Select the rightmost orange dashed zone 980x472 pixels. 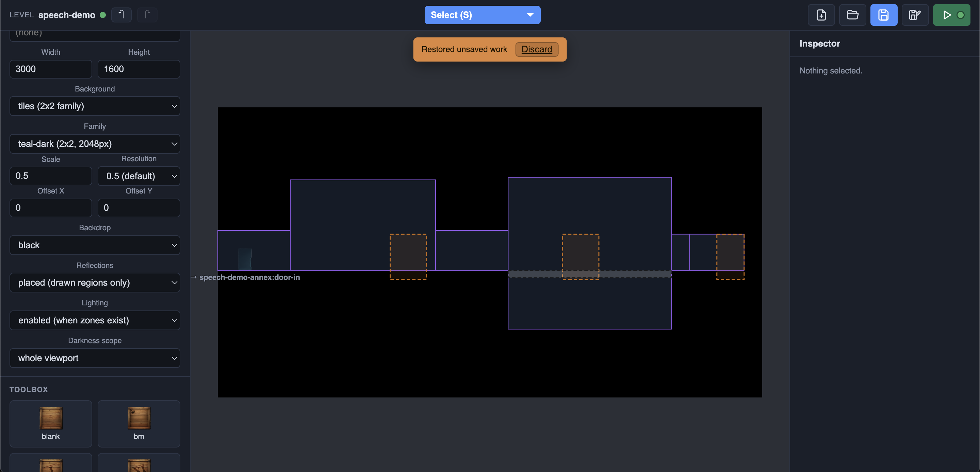(x=730, y=257)
